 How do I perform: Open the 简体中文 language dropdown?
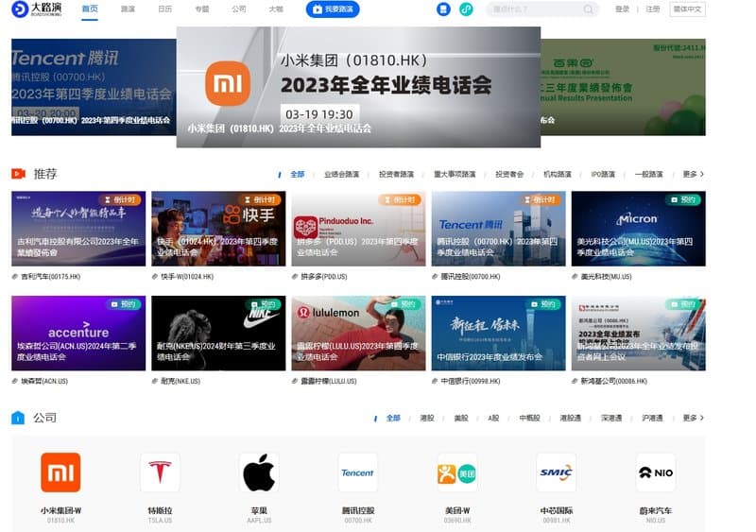pos(688,9)
